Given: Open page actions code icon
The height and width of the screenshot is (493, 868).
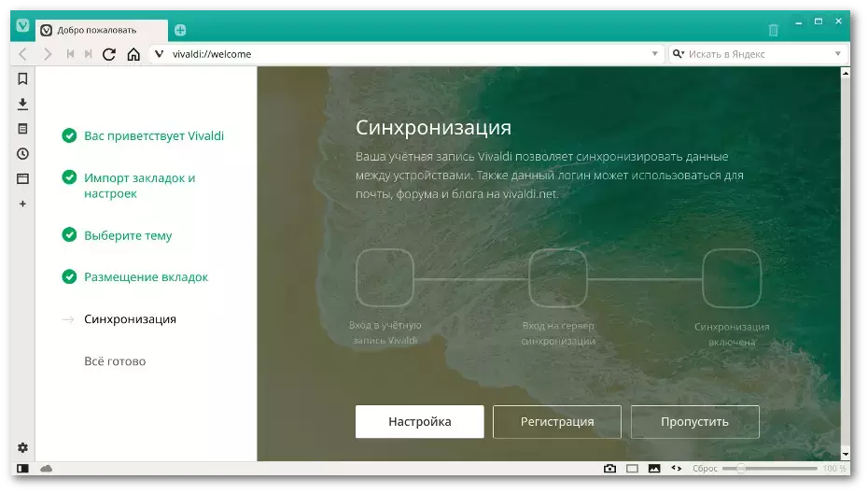Looking at the screenshot, I should click(x=677, y=468).
